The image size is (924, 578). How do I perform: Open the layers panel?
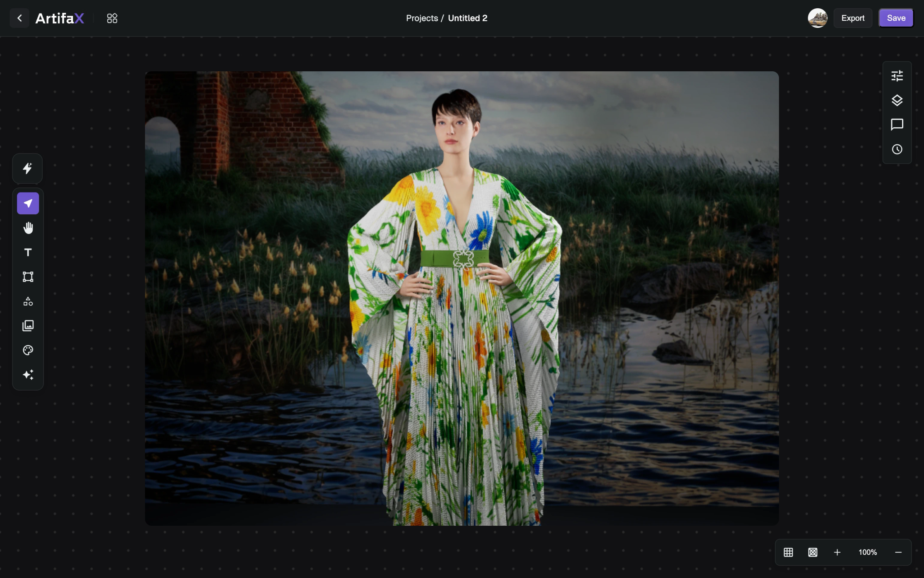897,100
